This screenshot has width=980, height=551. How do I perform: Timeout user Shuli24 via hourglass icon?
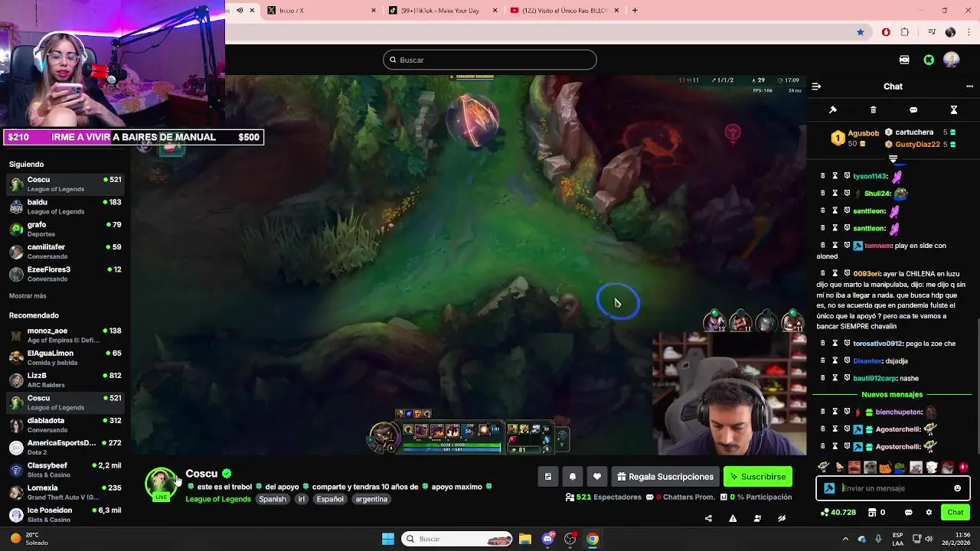pos(835,194)
